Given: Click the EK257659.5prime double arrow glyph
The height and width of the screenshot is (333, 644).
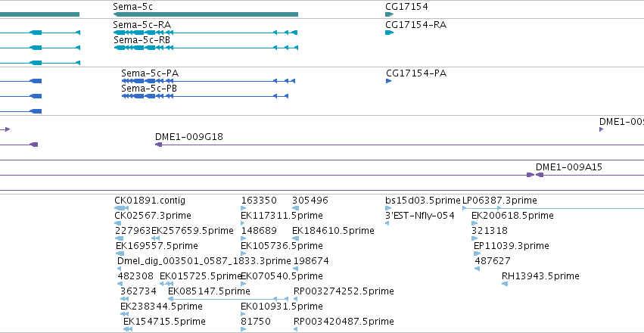Looking at the screenshot, I should [155, 238].
